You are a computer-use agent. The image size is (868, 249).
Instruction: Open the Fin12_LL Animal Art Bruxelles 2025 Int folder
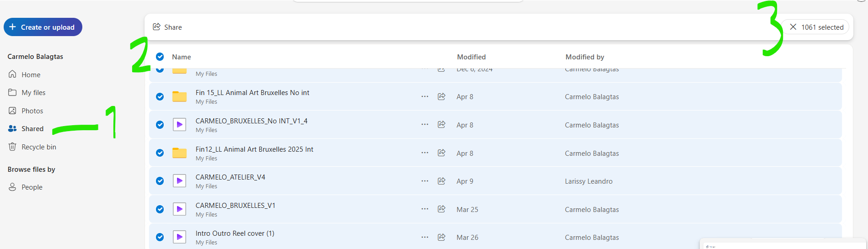(254, 149)
